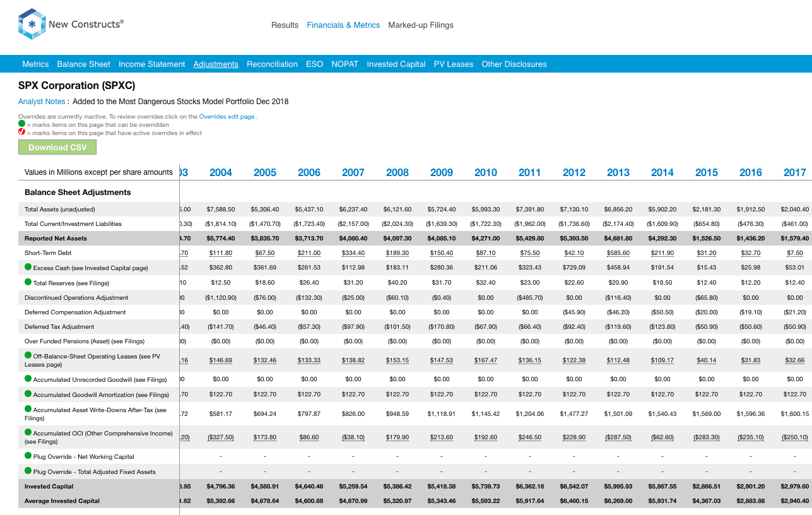Click 2004 Total Assets value $7,588.50

point(221,210)
